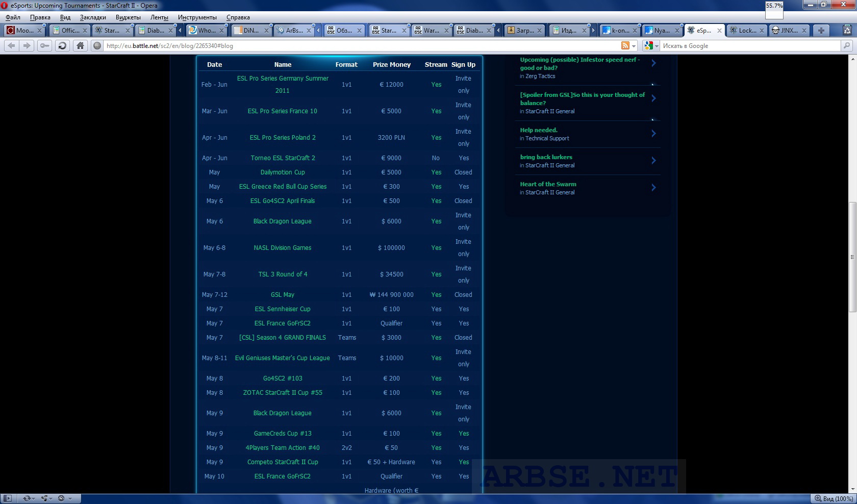Image resolution: width=857 pixels, height=504 pixels.
Task: Open the RSS feed icon in address bar
Action: 625,45
